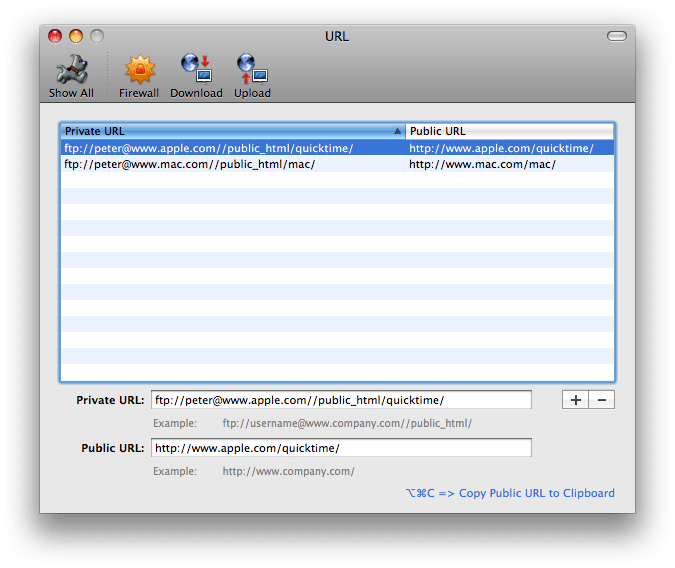The height and width of the screenshot is (568, 675).
Task: Close the URL window with red button
Action: click(55, 36)
